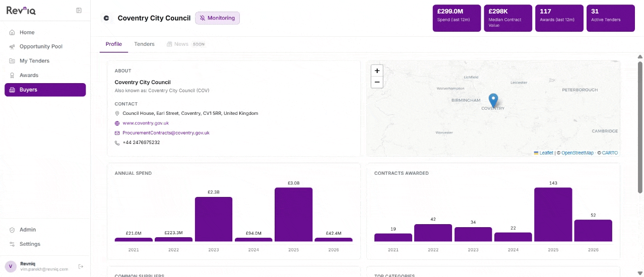
Task: Click the blue Coventry map marker
Action: (493, 100)
